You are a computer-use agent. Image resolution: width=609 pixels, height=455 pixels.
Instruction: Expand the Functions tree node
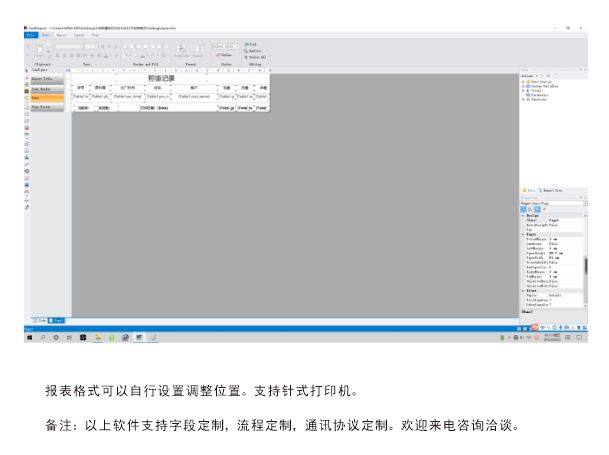[x=523, y=99]
